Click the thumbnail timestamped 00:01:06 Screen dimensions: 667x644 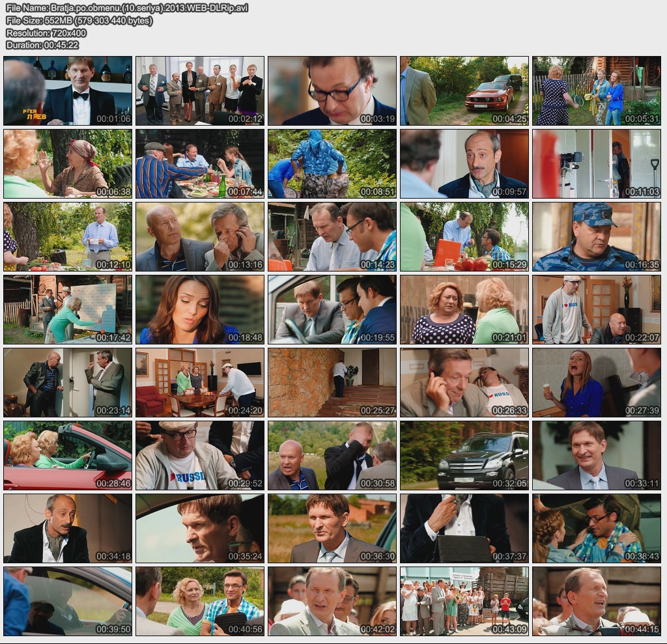tap(68, 91)
